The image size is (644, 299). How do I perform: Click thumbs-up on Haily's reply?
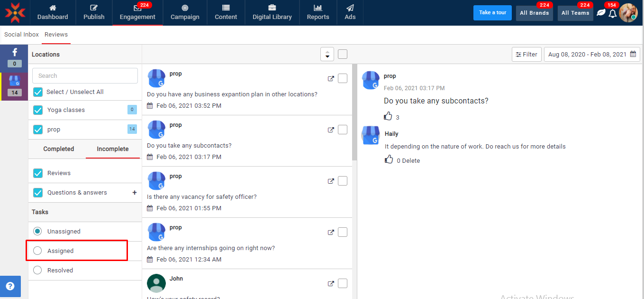coord(389,160)
